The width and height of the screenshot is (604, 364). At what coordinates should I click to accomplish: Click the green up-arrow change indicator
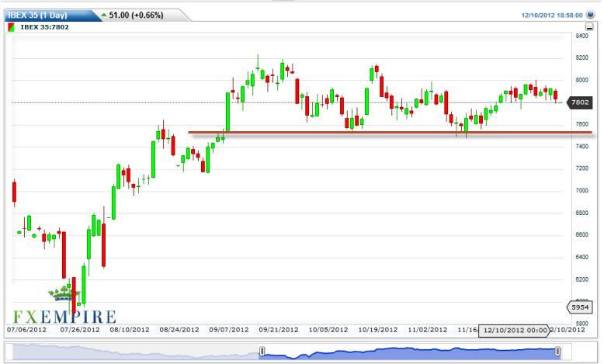point(104,15)
